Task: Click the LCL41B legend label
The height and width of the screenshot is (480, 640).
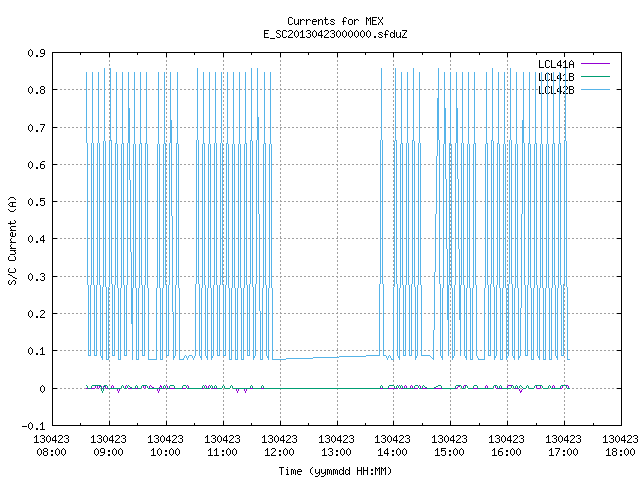Action: coord(556,77)
